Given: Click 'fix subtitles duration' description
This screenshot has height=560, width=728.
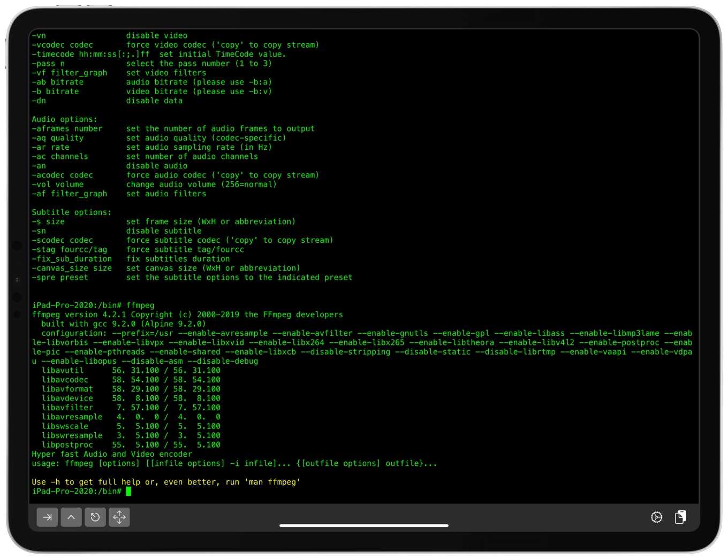Looking at the screenshot, I should pyautogui.click(x=178, y=259).
